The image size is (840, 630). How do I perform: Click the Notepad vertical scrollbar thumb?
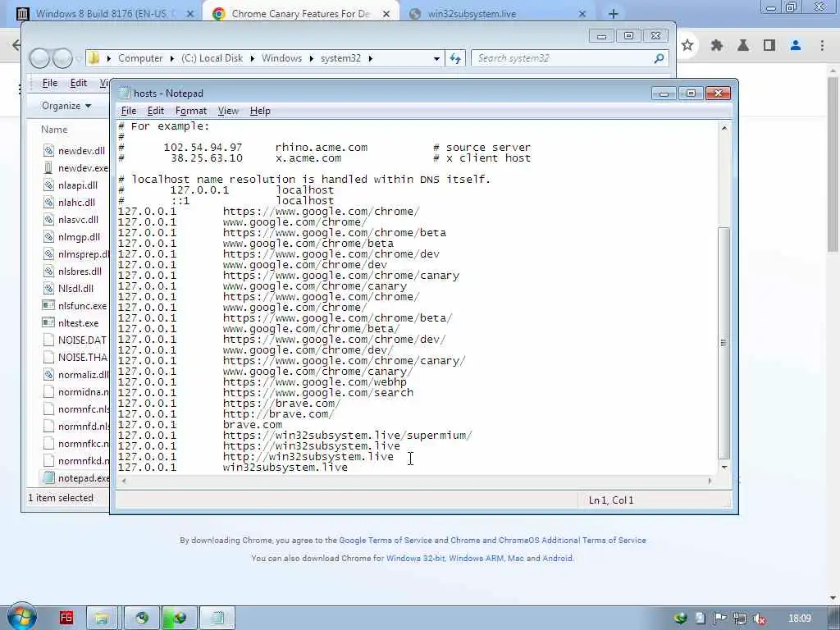tap(724, 343)
